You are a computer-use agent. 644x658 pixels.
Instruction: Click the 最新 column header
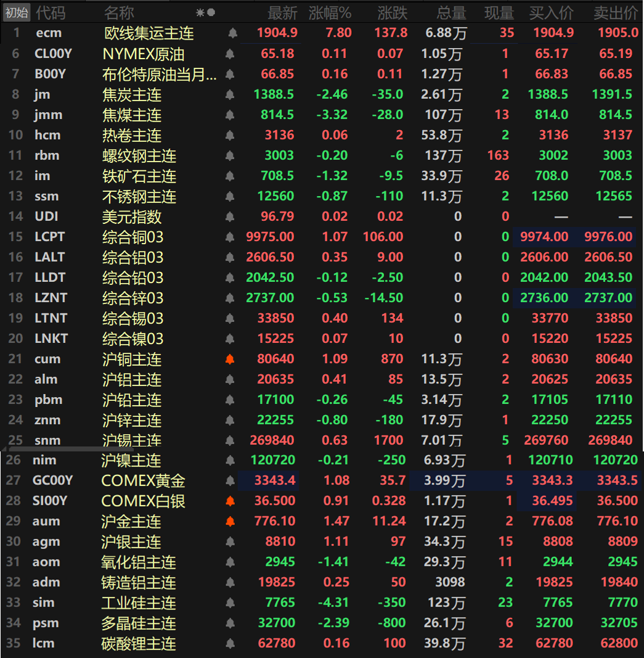click(282, 13)
